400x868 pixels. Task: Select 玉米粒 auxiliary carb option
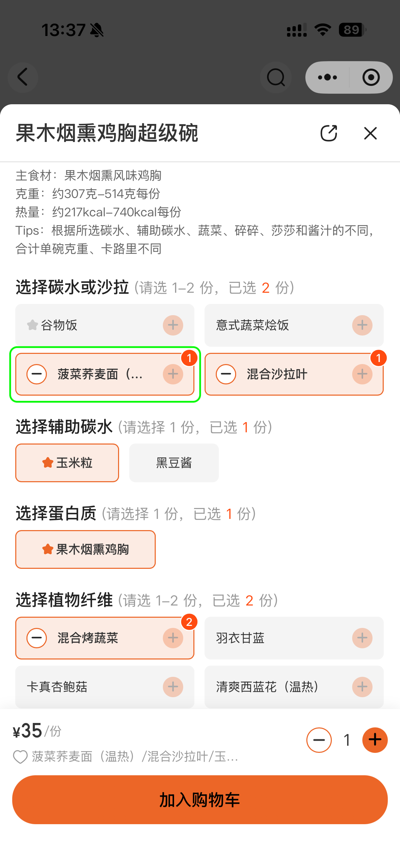point(67,463)
